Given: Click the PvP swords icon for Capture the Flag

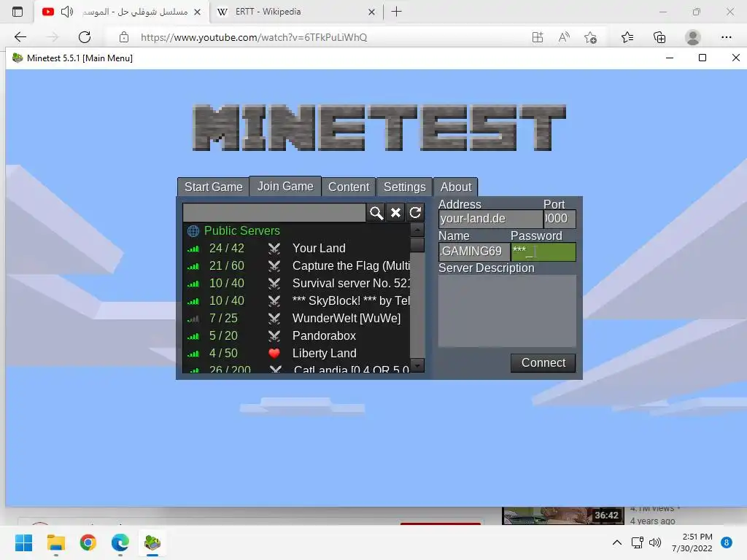Looking at the screenshot, I should pyautogui.click(x=274, y=265).
